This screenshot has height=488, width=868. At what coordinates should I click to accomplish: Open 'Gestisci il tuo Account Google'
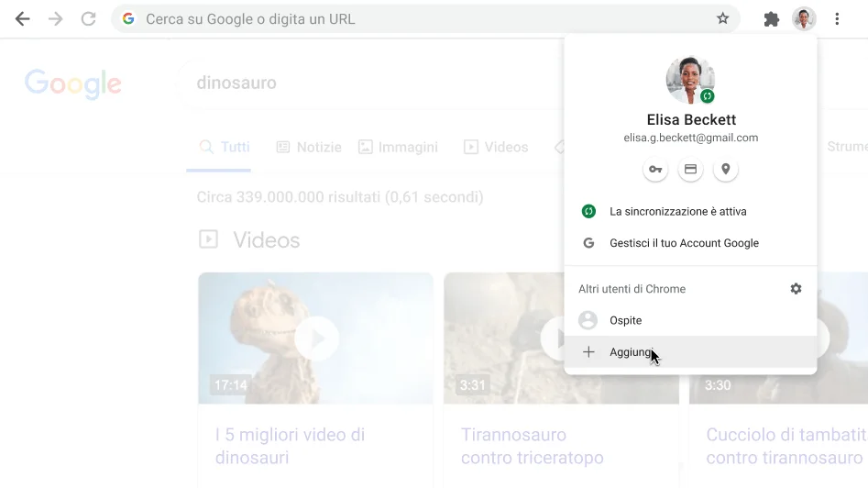pyautogui.click(x=684, y=243)
